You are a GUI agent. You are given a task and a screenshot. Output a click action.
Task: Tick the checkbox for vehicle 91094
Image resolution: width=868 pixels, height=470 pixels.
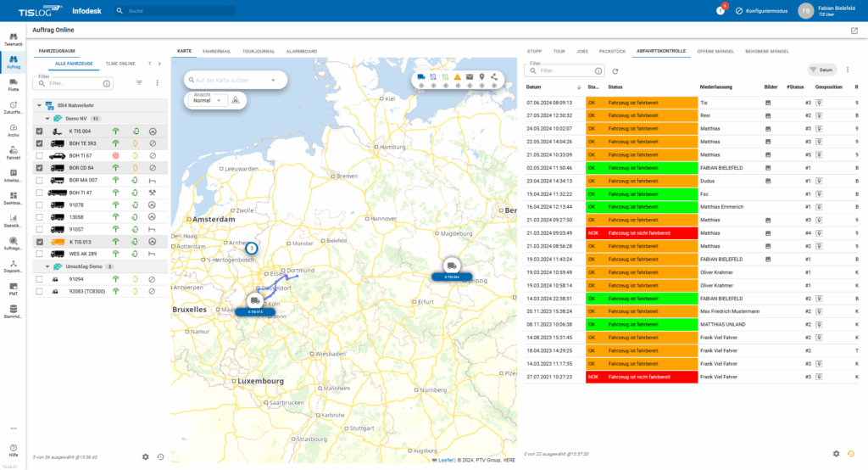(x=40, y=279)
